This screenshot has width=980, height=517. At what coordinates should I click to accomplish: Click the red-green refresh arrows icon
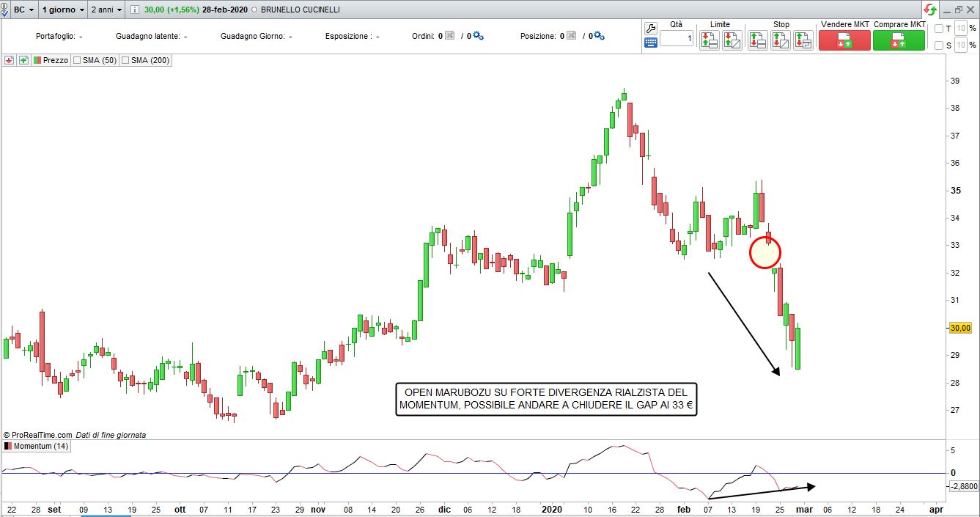930,10
